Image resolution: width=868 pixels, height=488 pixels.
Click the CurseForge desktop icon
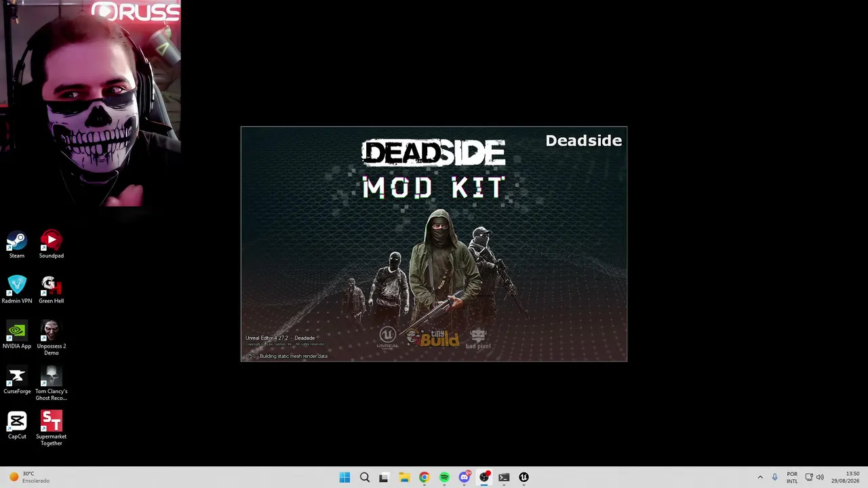17,380
